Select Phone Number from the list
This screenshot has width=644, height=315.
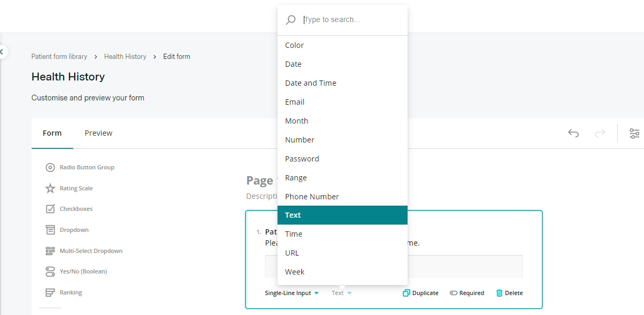coord(312,197)
